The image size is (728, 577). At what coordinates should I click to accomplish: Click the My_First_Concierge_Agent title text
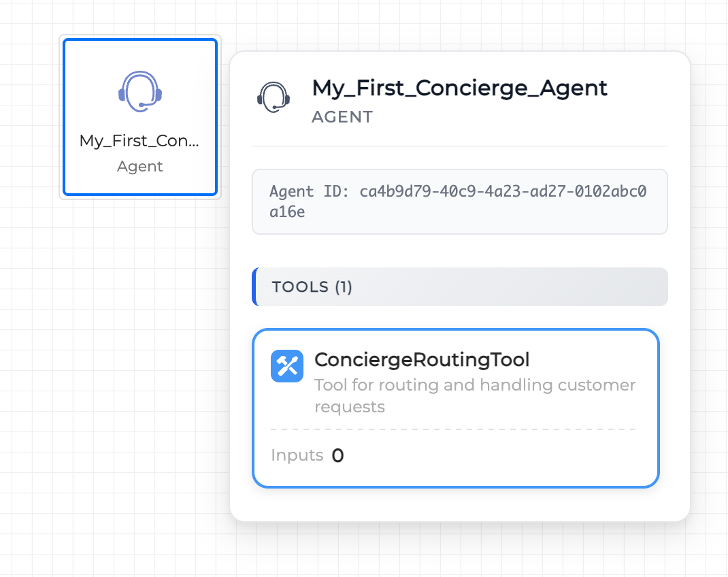459,88
